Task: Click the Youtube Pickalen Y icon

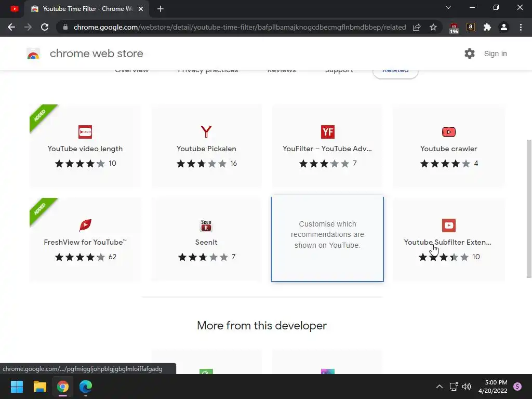Action: tap(206, 132)
